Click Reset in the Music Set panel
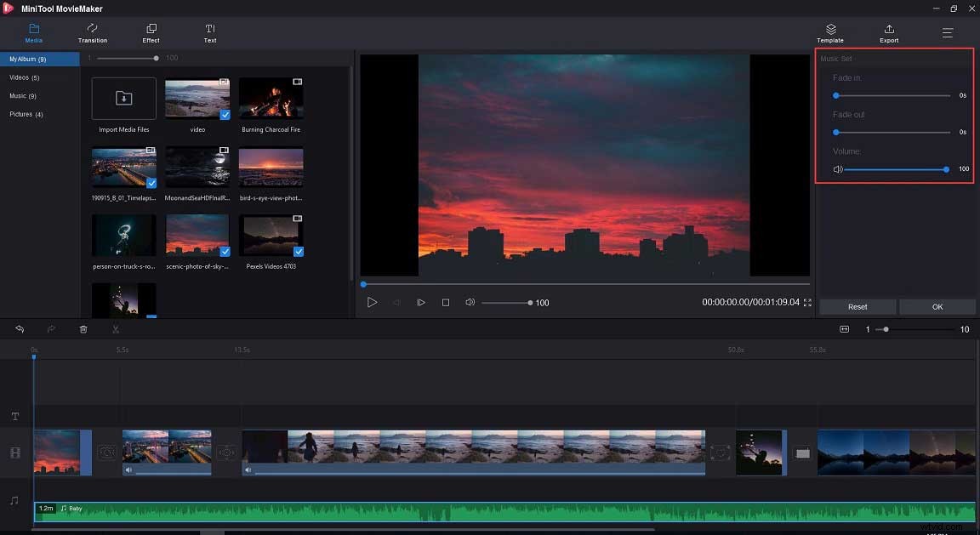This screenshot has width=980, height=535. (857, 306)
